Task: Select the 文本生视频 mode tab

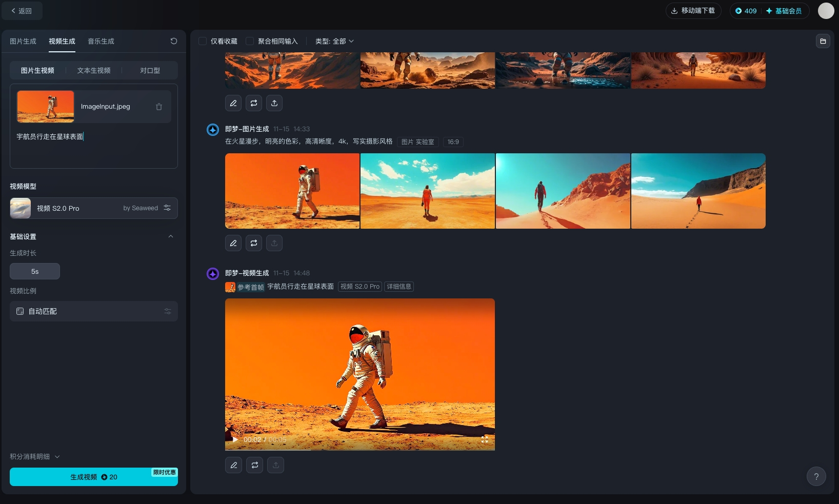Action: pyautogui.click(x=94, y=70)
